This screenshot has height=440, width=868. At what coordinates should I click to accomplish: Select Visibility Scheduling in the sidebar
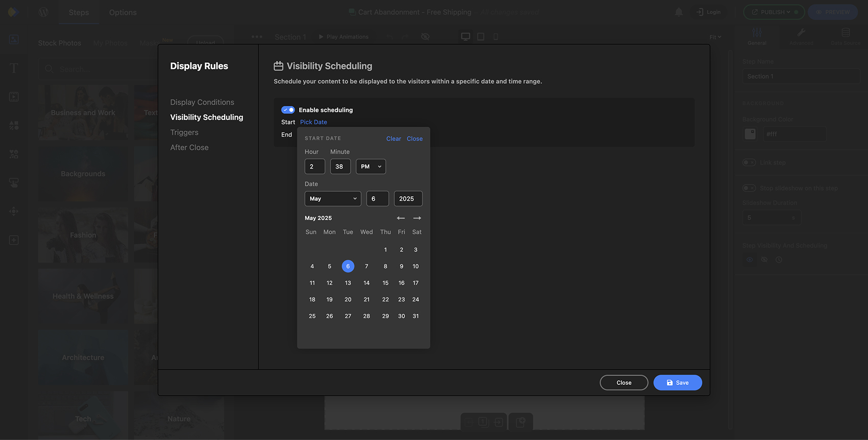pyautogui.click(x=207, y=117)
